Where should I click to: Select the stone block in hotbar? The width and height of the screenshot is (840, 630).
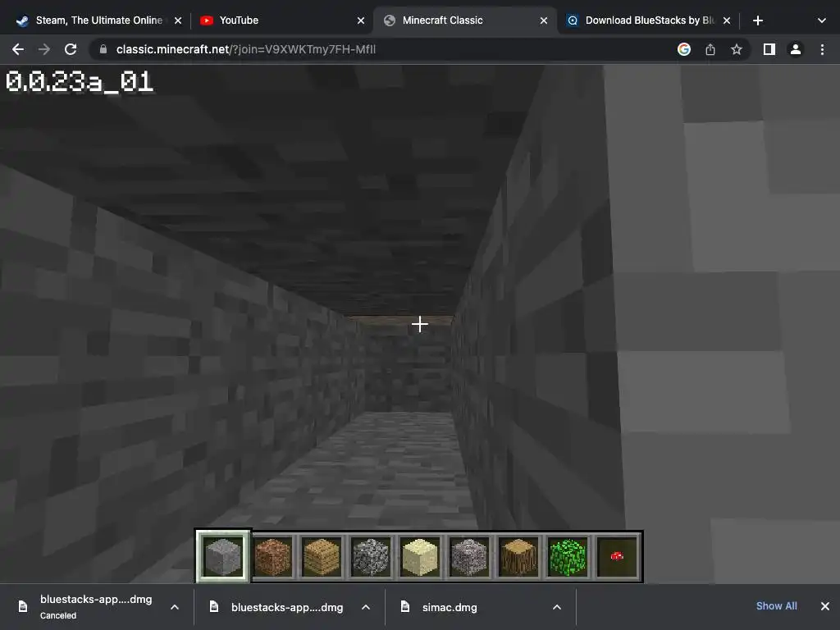click(x=223, y=557)
